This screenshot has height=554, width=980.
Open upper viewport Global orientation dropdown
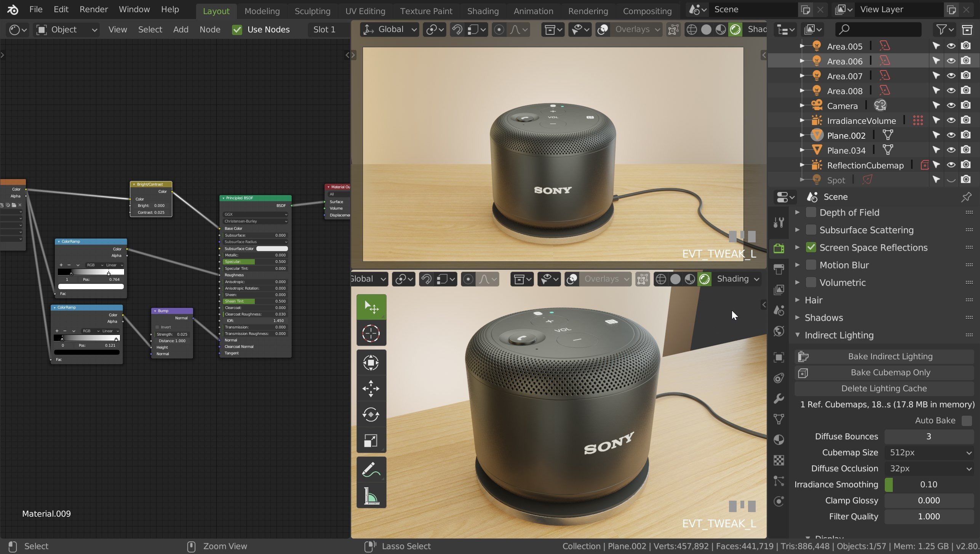coord(389,29)
